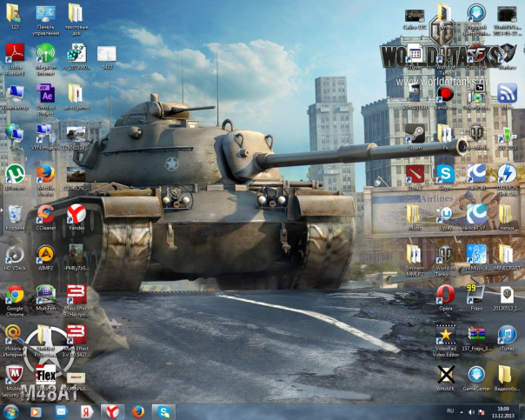
Task: Open the AIMP2 music player shortcut
Action: click(45, 255)
